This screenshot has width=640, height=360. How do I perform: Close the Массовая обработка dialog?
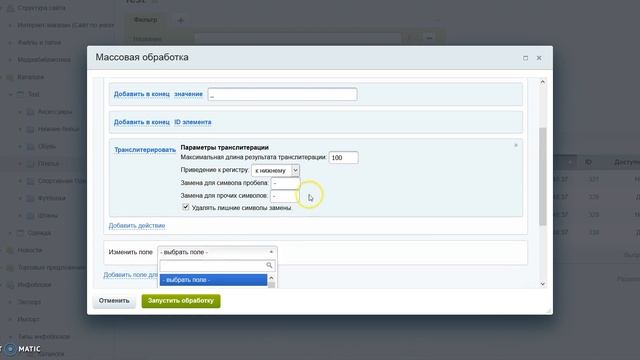(539, 58)
